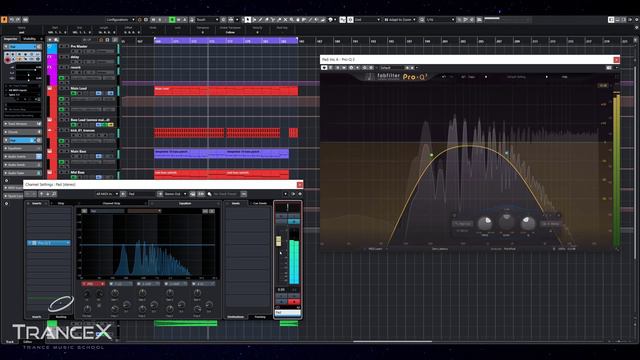Expand the Track Versions inspector section
Screen dimensions: 640x360
[x=22, y=124]
